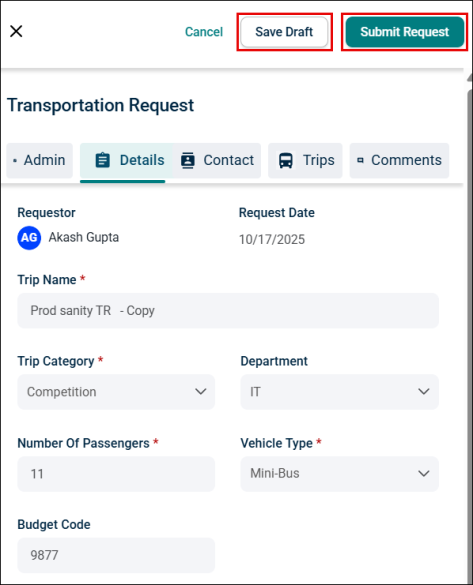Open the Admin tab

[x=40, y=160]
